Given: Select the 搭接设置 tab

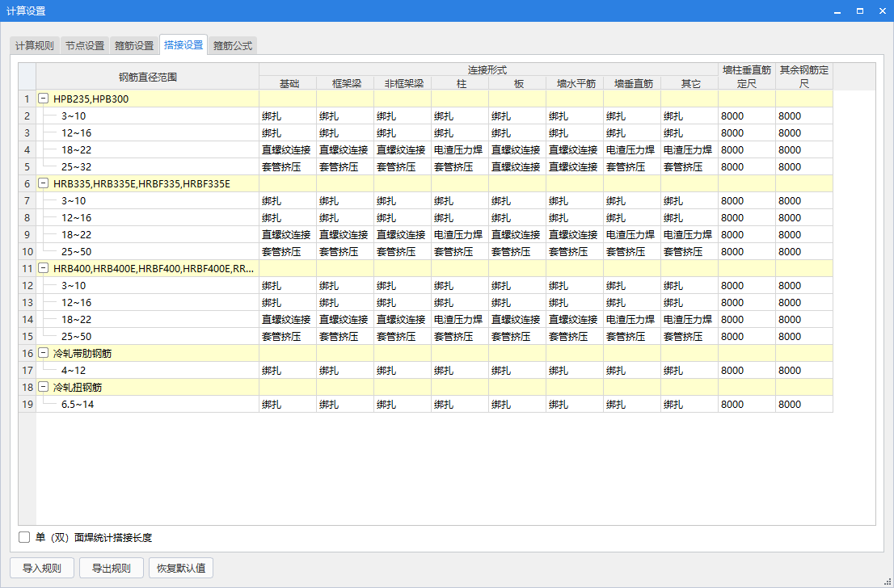Looking at the screenshot, I should tap(183, 45).
